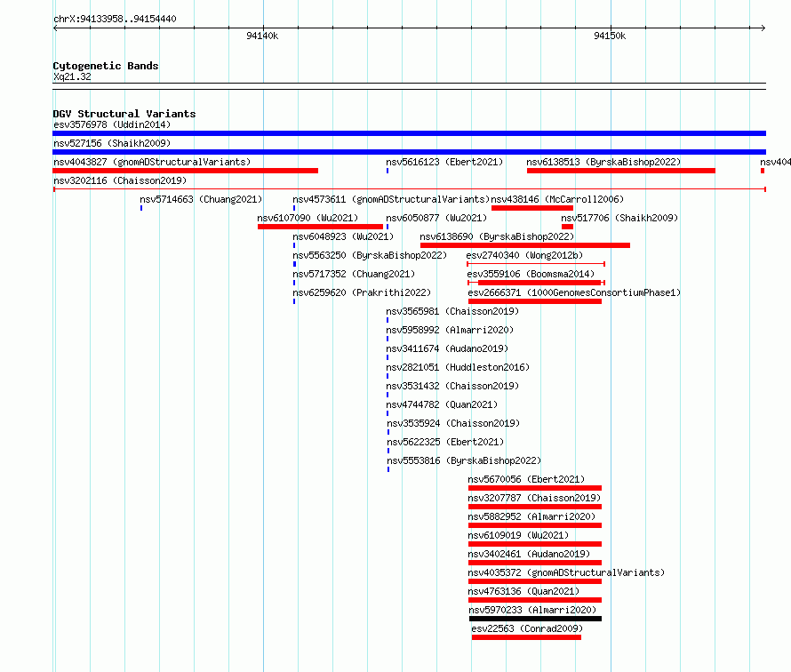791x672 pixels.
Task: Click the Cytogenetic Bands track title
Action: (106, 66)
